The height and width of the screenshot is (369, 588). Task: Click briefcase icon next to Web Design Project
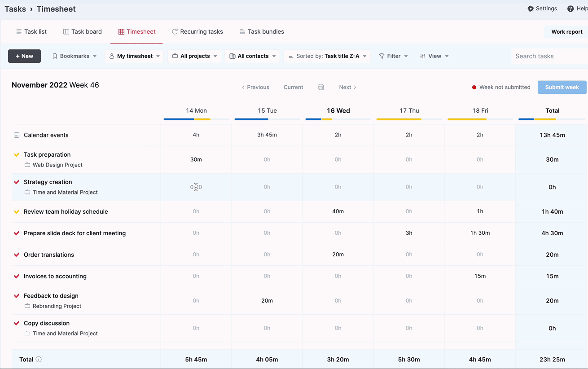tap(27, 165)
